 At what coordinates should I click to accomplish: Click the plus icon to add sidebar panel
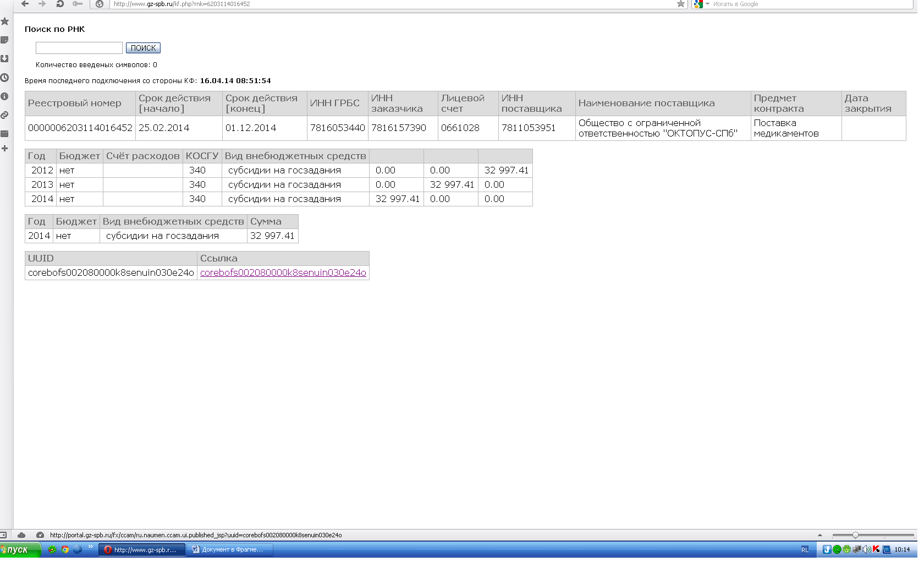tap(5, 149)
